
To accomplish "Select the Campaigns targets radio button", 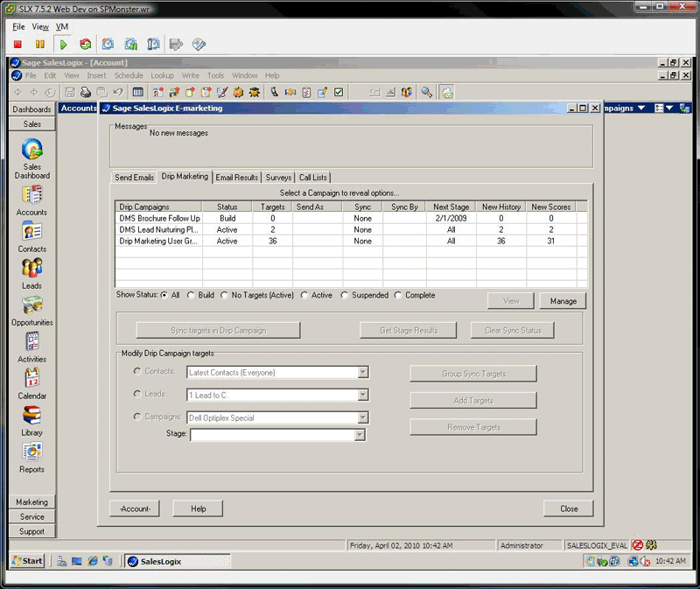I will click(137, 417).
